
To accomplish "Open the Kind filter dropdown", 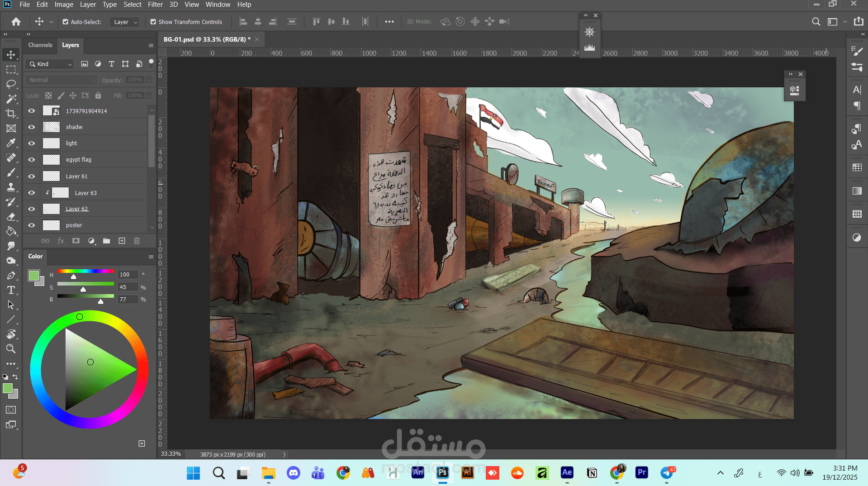I will click(x=50, y=64).
